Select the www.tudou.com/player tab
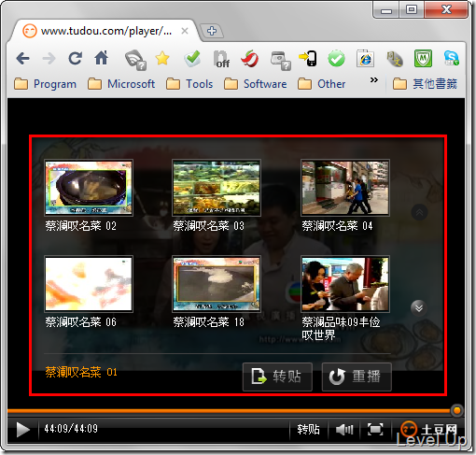The image size is (476, 455). click(105, 31)
